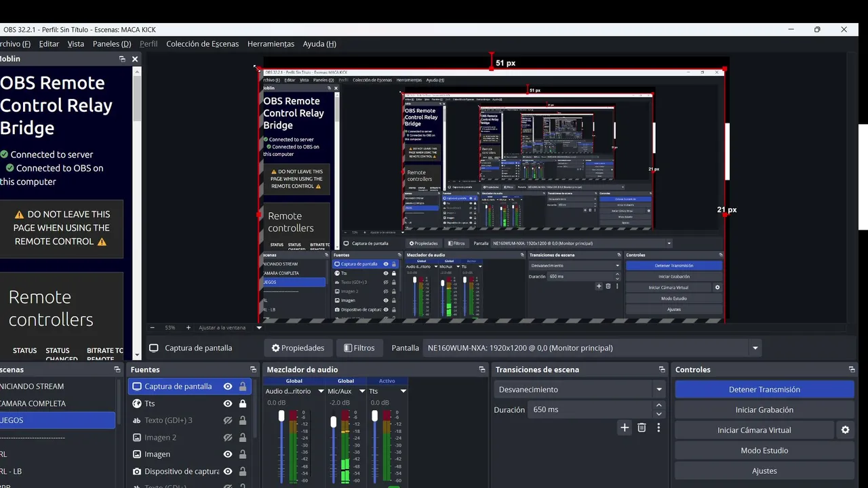Show the Imagen 2 source
The width and height of the screenshot is (868, 488).
[228, 437]
